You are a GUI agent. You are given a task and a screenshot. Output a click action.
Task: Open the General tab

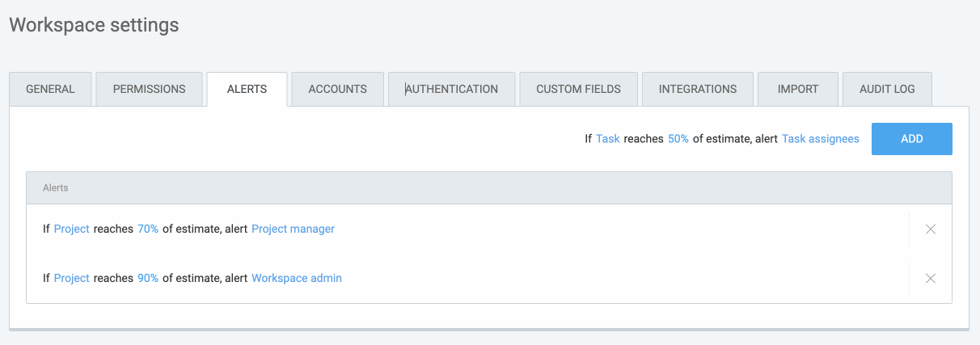pyautogui.click(x=50, y=89)
